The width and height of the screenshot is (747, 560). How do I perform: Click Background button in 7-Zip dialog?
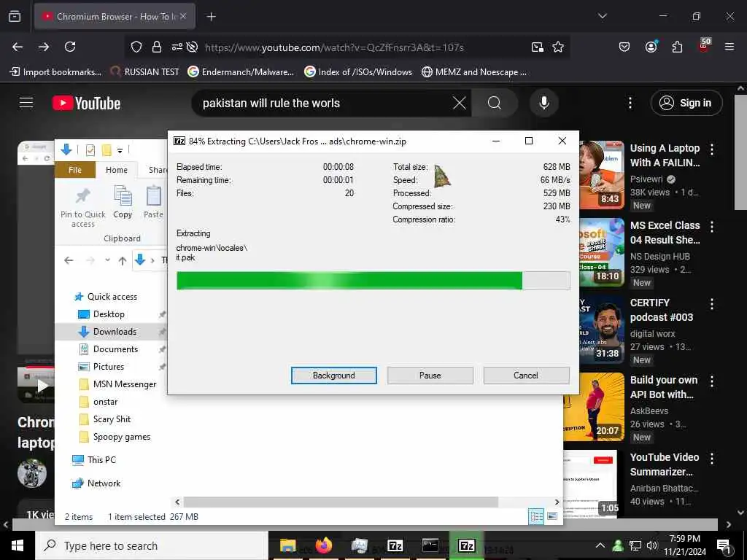(333, 376)
